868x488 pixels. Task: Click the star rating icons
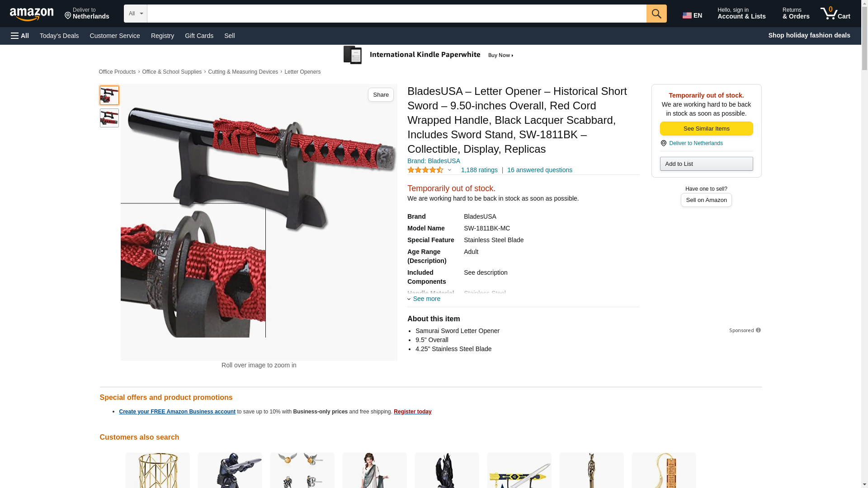coord(425,170)
